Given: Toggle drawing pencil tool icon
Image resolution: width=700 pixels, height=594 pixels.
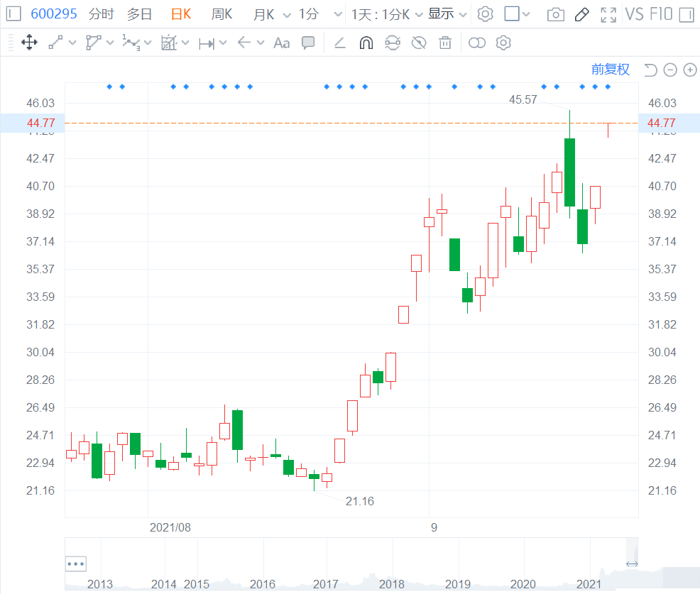Looking at the screenshot, I should click(x=581, y=15).
